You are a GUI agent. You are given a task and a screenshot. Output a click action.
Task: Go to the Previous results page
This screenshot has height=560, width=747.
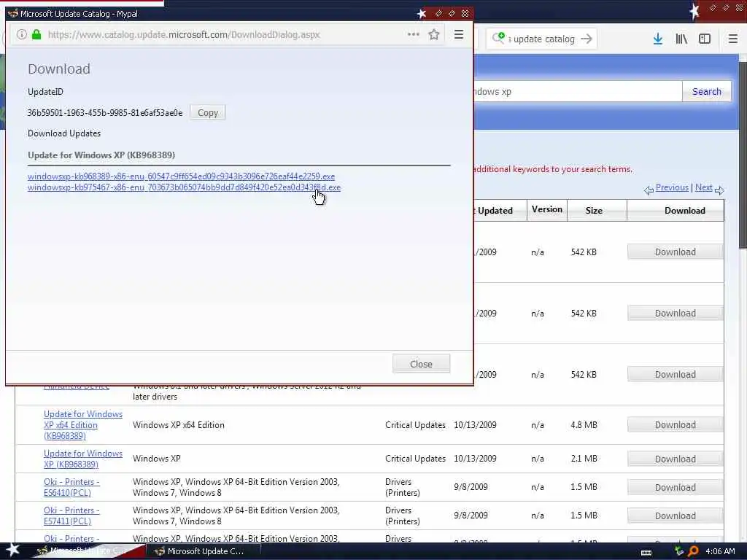pyautogui.click(x=672, y=187)
